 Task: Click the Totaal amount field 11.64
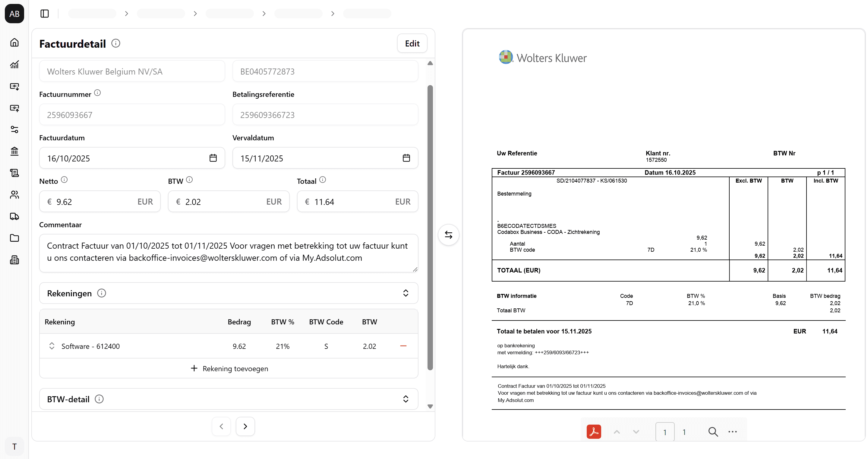coord(358,201)
